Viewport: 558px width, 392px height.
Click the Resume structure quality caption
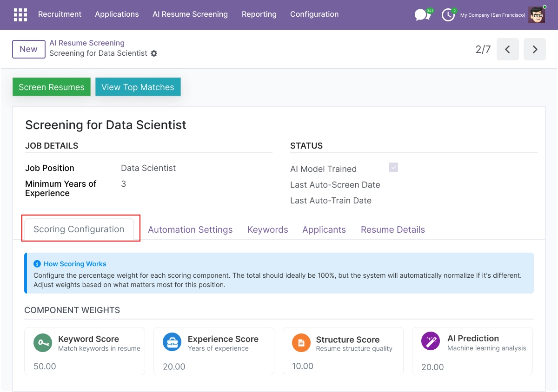pyautogui.click(x=354, y=348)
